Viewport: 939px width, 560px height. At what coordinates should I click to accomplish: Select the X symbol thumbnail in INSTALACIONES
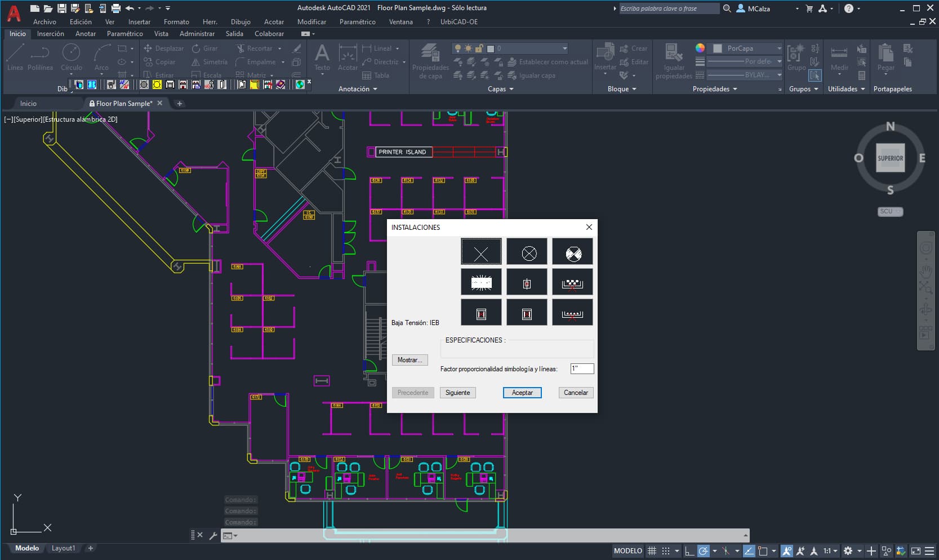point(481,251)
